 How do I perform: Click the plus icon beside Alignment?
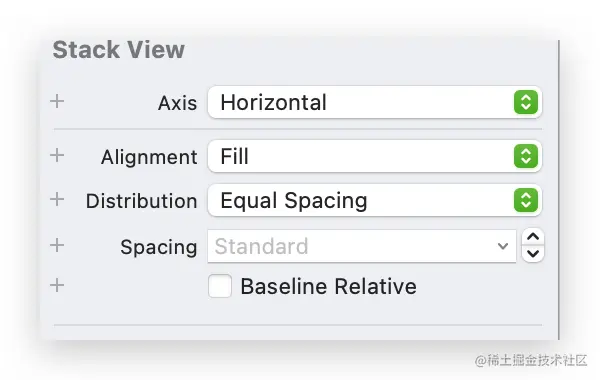click(57, 156)
